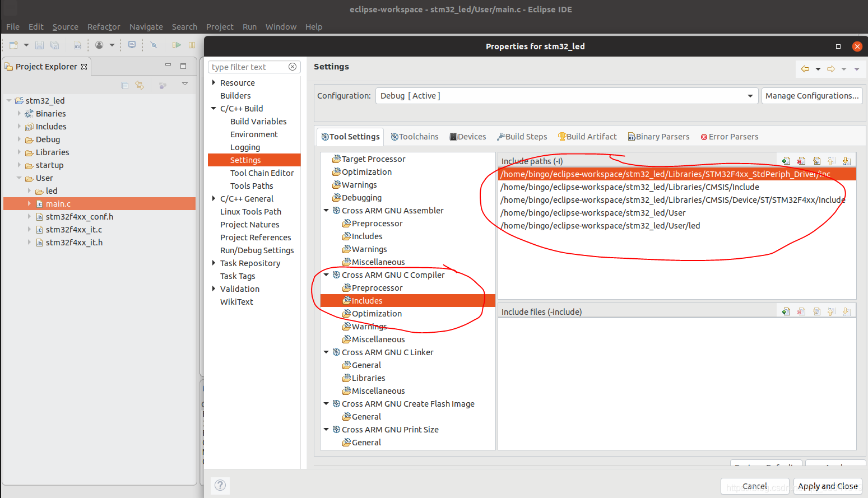Switch to the Build Steps tab
The image size is (868, 498).
(x=522, y=137)
